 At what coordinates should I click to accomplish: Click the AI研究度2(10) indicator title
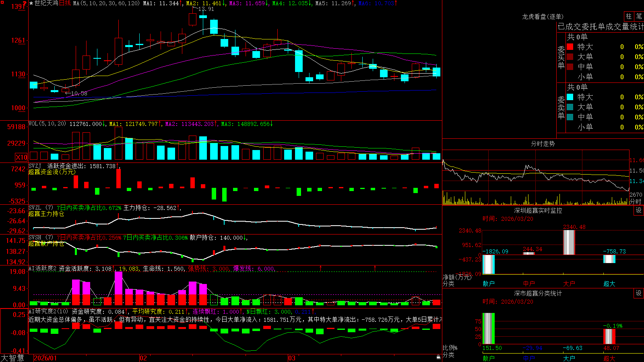click(48, 311)
